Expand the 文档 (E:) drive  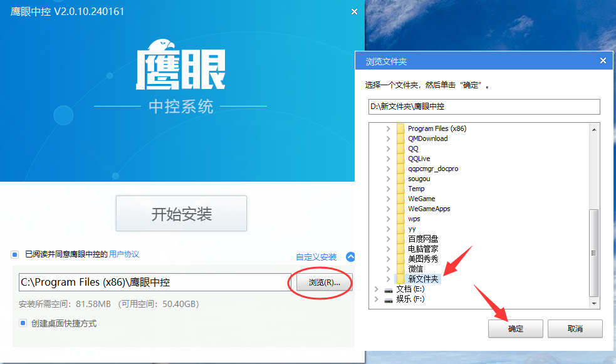377,289
